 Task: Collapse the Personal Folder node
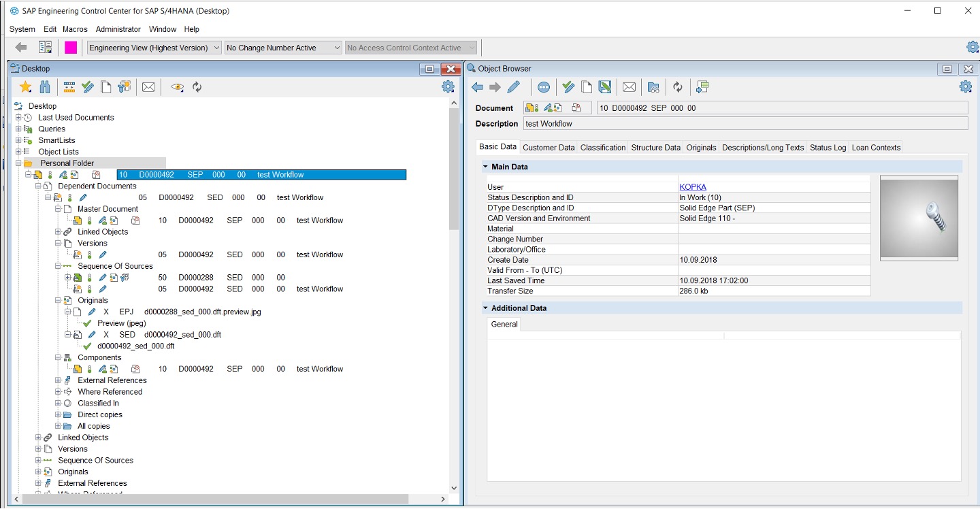click(x=18, y=163)
